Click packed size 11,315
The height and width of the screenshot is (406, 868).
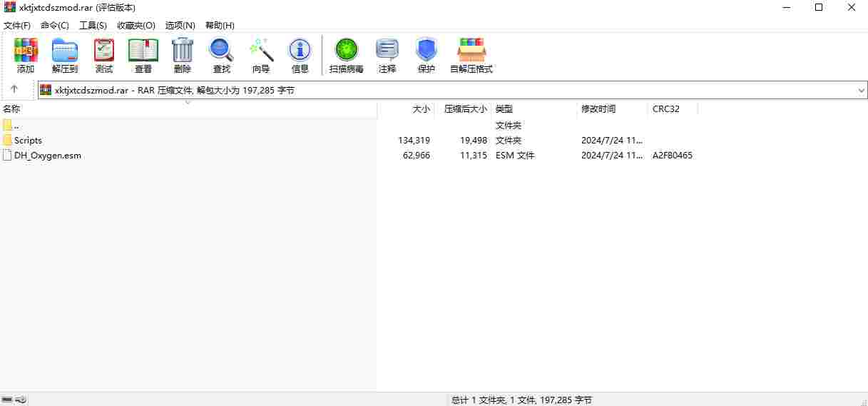(x=474, y=155)
